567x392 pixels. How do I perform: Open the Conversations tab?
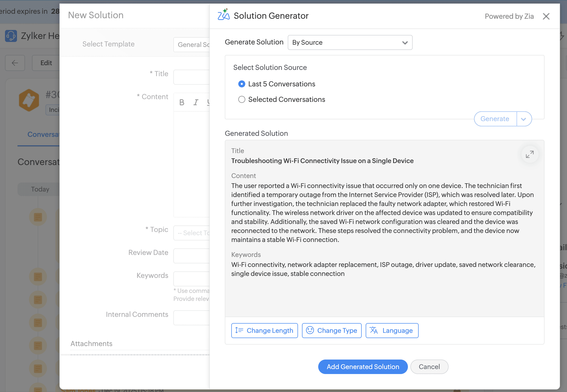tap(43, 134)
